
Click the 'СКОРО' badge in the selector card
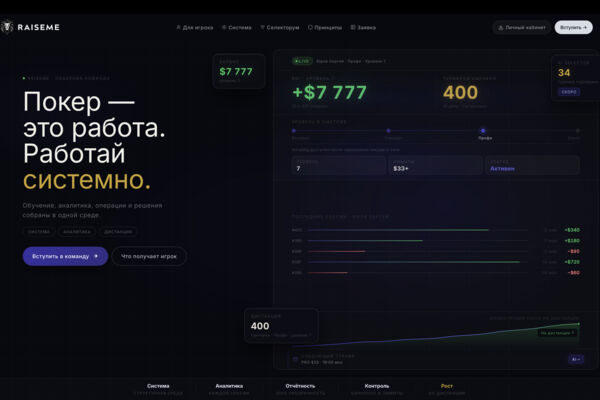(569, 92)
